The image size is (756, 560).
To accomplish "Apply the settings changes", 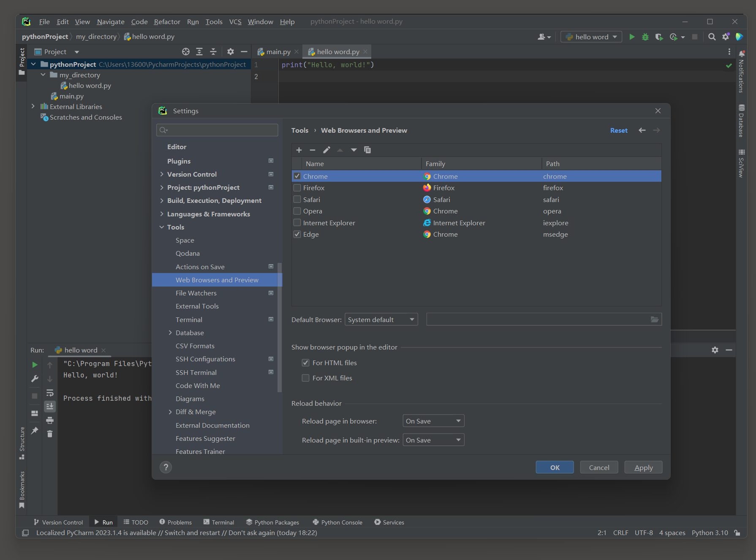I will [x=643, y=467].
